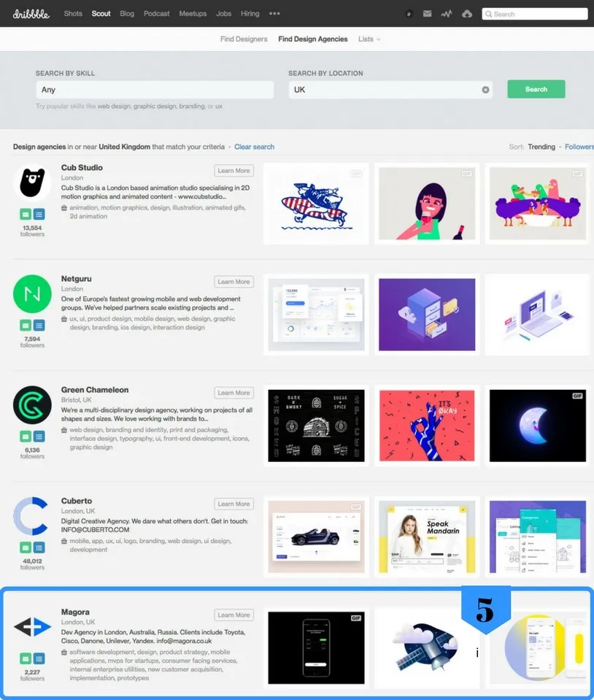Image resolution: width=594 pixels, height=700 pixels.
Task: Click the web design skill suggestion link
Action: (115, 107)
